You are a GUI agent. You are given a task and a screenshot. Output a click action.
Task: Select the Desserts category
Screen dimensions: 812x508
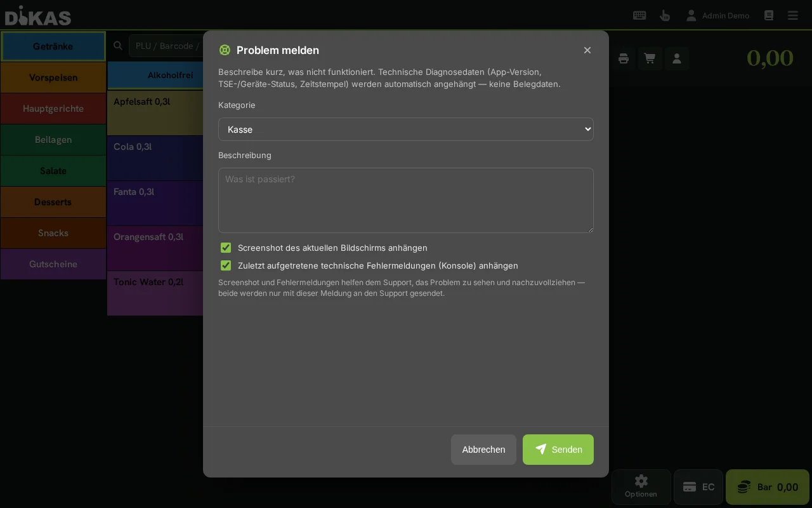click(x=53, y=202)
